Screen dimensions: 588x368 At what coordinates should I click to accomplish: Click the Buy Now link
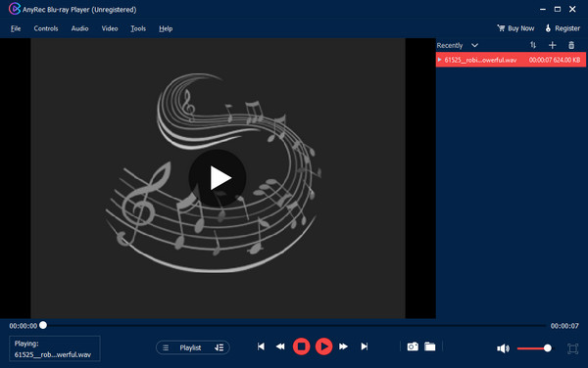pos(521,28)
